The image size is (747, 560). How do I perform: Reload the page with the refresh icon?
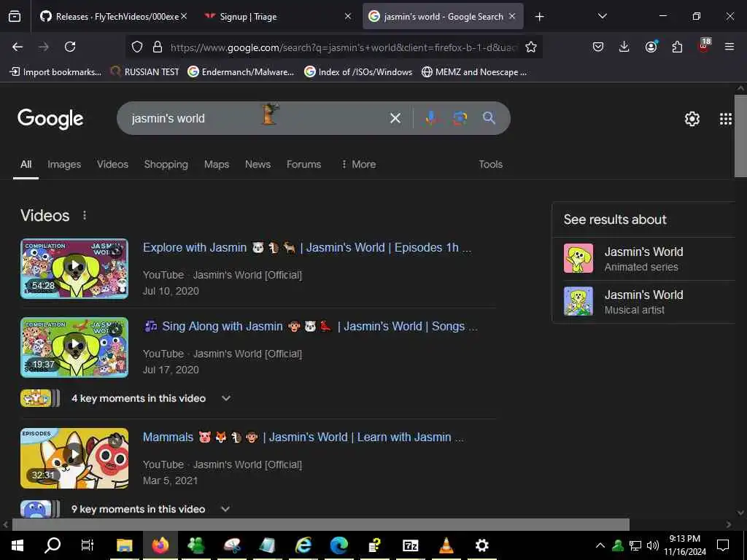tap(70, 47)
